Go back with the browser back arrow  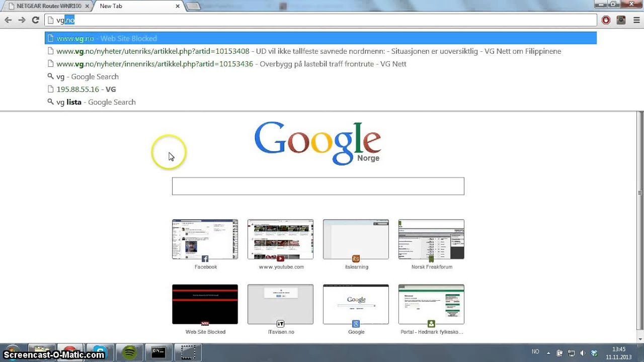tap(8, 20)
